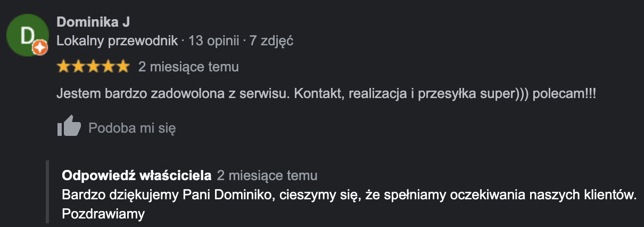Click the thumbs-up like icon
This screenshot has height=227, width=644.
click(69, 127)
